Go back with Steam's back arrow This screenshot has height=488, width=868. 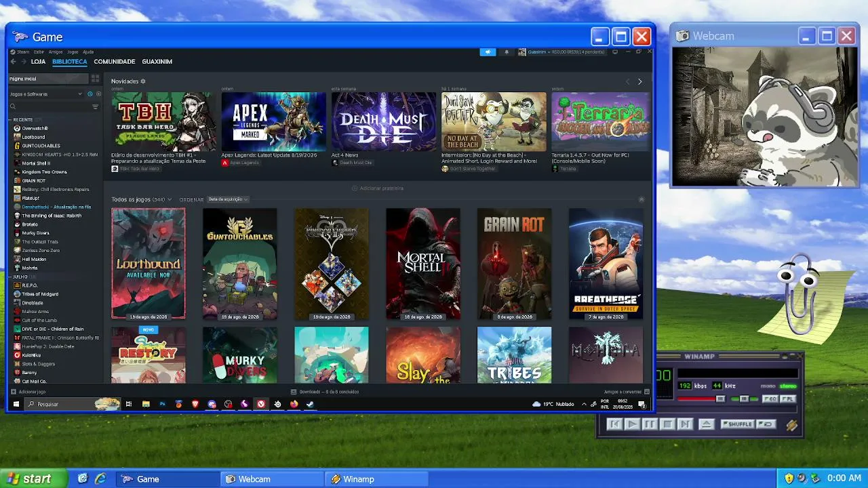point(13,62)
